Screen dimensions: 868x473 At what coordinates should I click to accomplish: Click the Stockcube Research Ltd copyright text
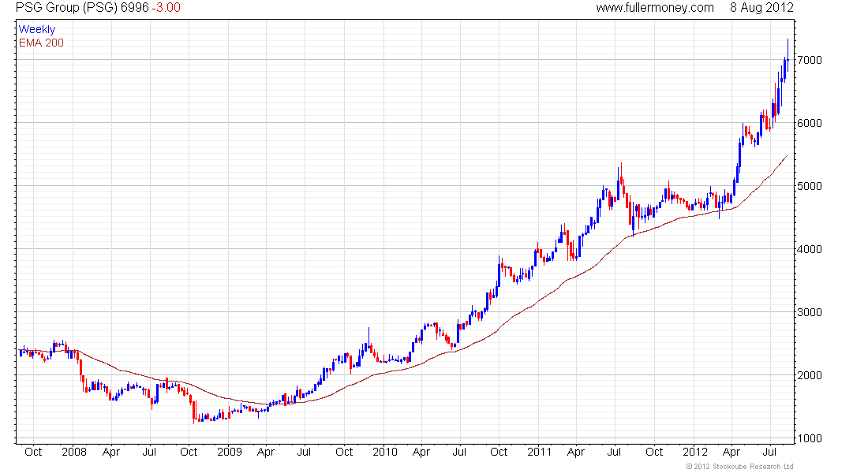click(739, 467)
